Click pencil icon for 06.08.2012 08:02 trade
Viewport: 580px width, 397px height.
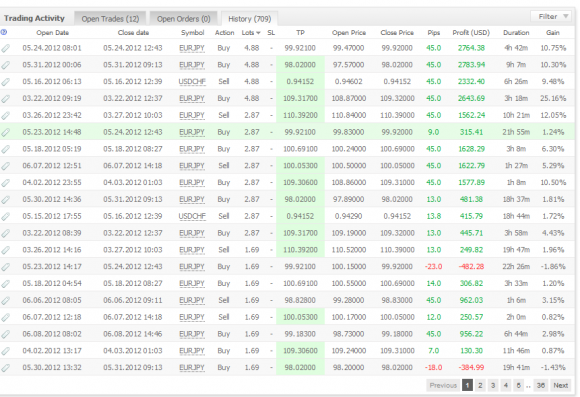click(x=6, y=334)
